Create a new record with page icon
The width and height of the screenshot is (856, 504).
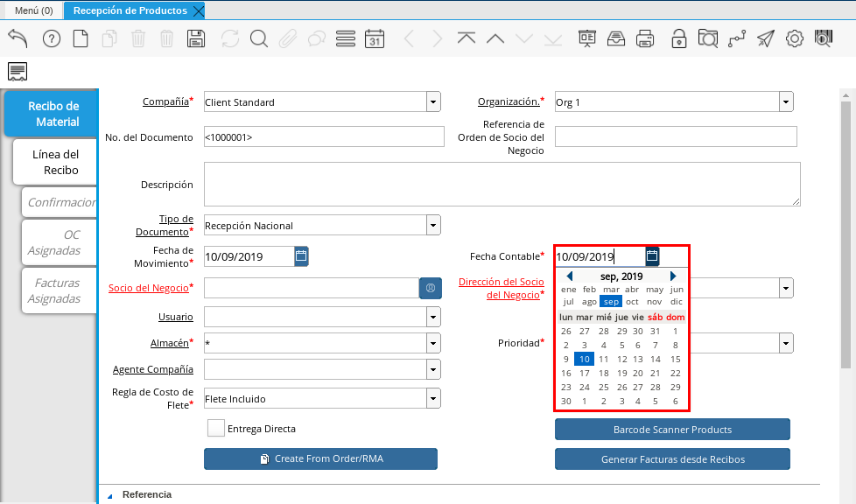pos(81,38)
